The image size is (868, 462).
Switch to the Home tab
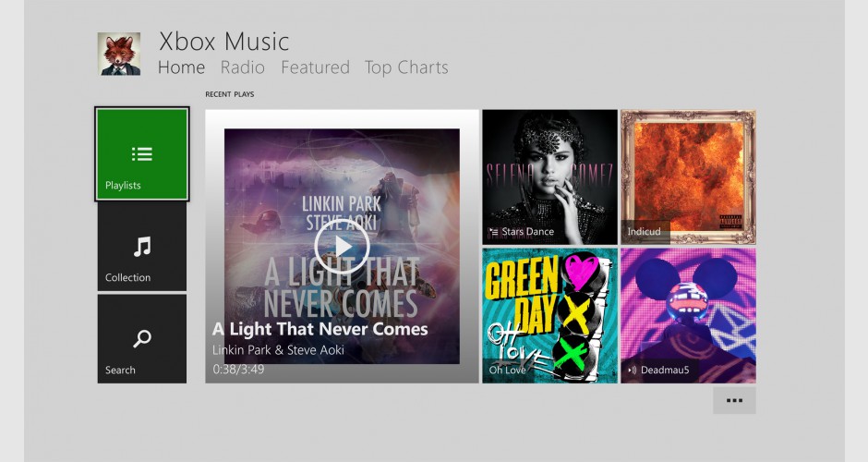182,67
